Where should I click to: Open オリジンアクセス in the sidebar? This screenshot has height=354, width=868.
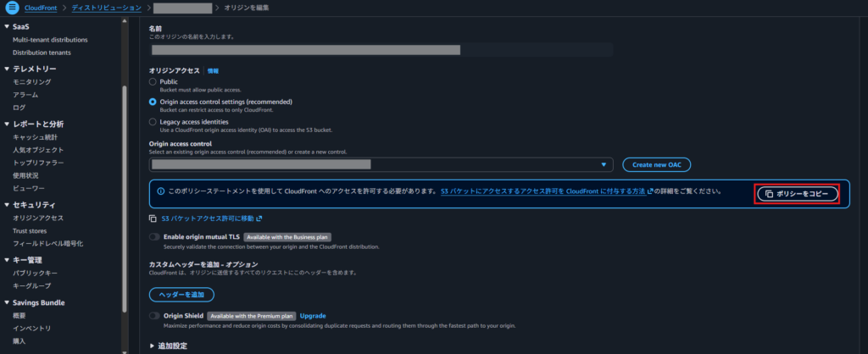[38, 218]
